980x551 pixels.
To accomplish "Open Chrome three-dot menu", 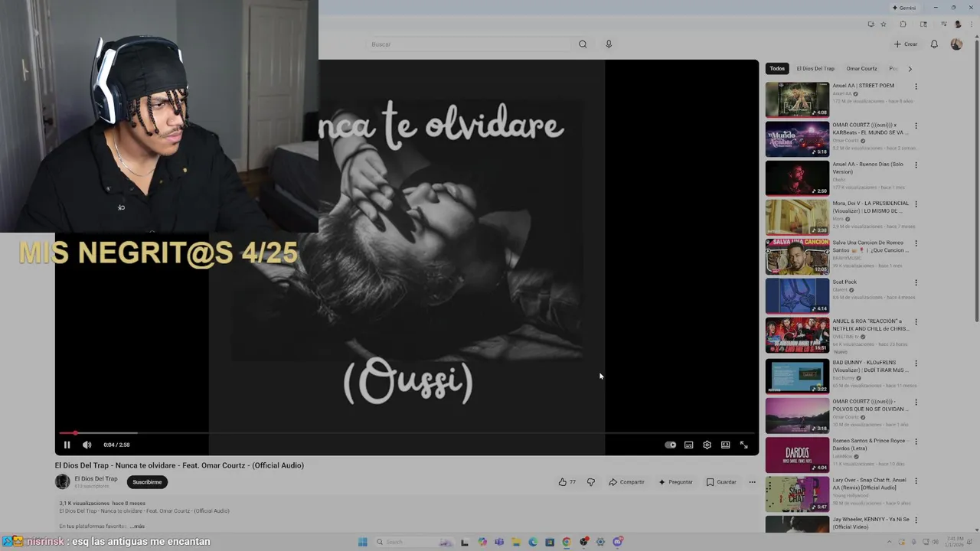I will (970, 24).
